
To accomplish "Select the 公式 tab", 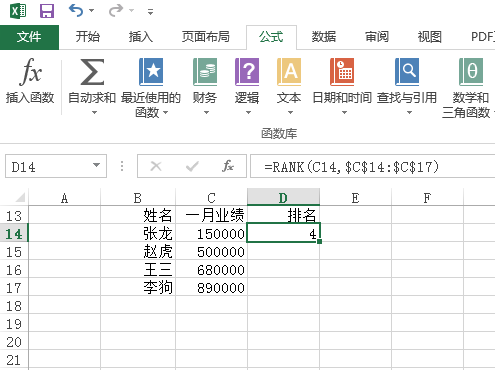I will coord(271,37).
